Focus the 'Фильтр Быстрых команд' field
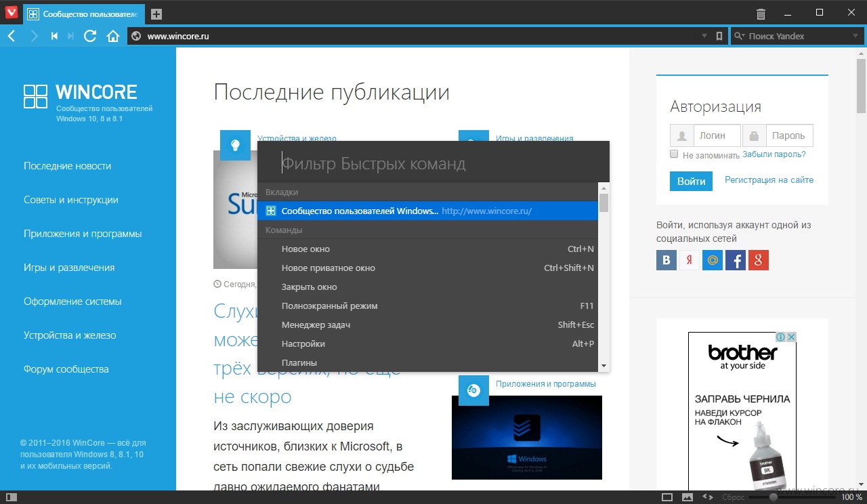The height and width of the screenshot is (504, 867). click(433, 163)
